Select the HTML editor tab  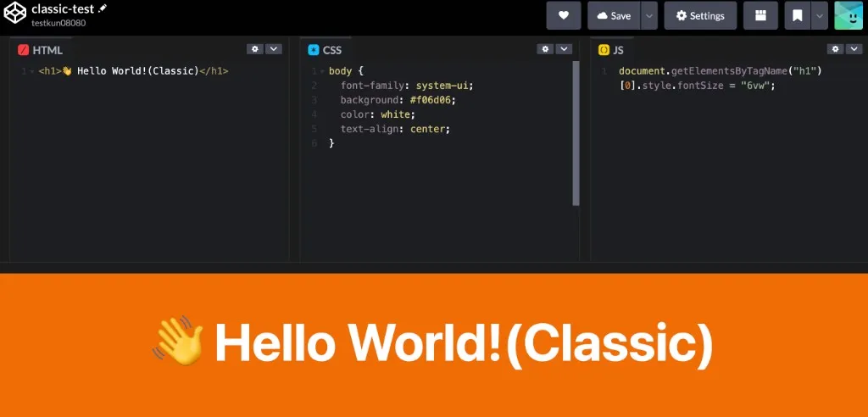pyautogui.click(x=41, y=50)
